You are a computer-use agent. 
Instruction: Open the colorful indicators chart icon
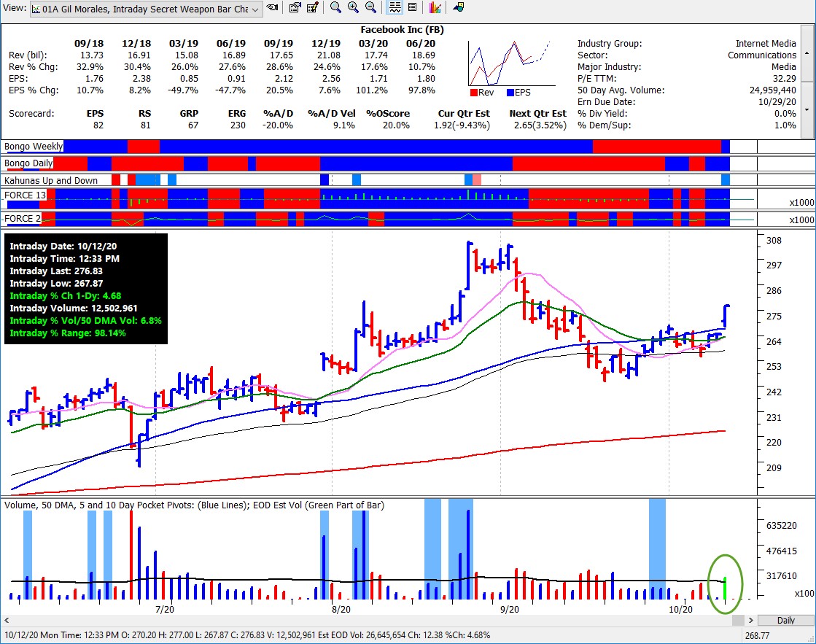(x=435, y=7)
